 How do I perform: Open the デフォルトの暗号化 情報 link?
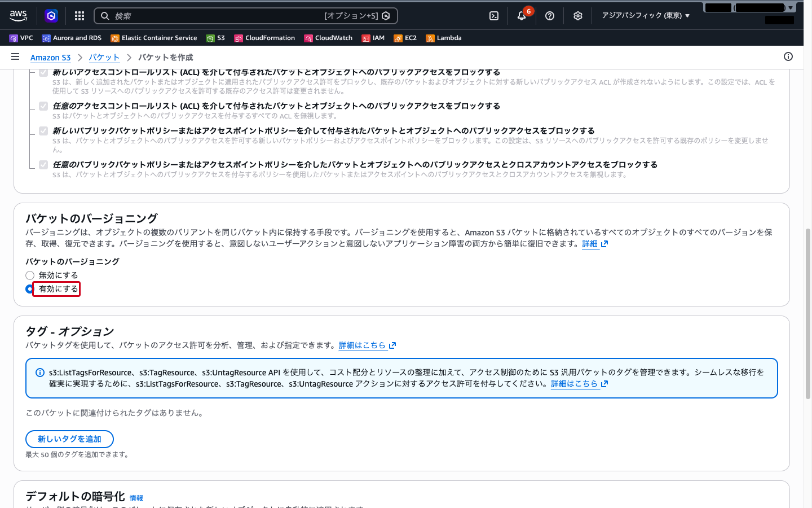click(136, 498)
